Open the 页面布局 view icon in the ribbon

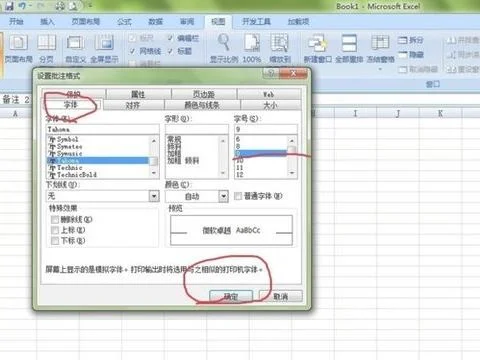[18, 43]
